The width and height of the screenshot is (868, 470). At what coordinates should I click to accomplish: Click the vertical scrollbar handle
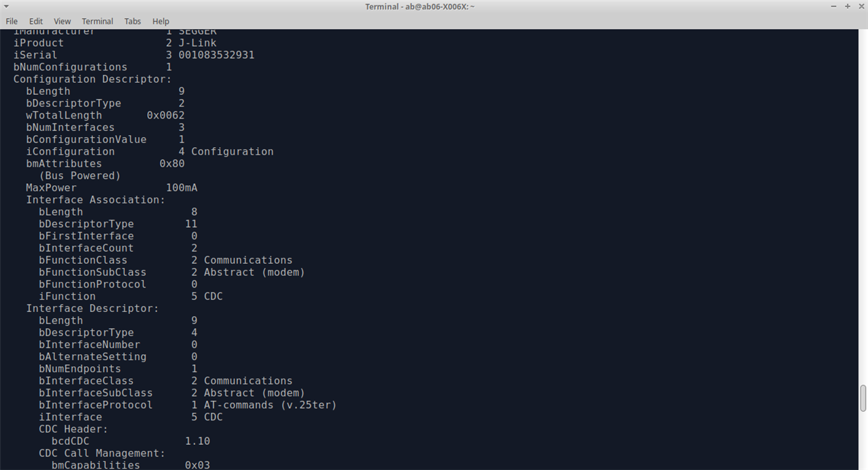pos(863,398)
